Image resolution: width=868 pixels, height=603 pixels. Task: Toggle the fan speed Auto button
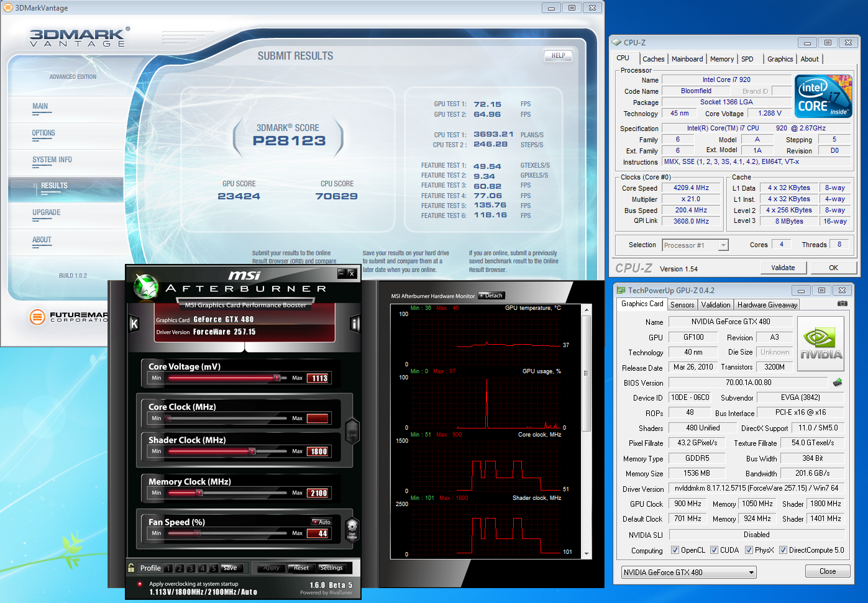322,522
